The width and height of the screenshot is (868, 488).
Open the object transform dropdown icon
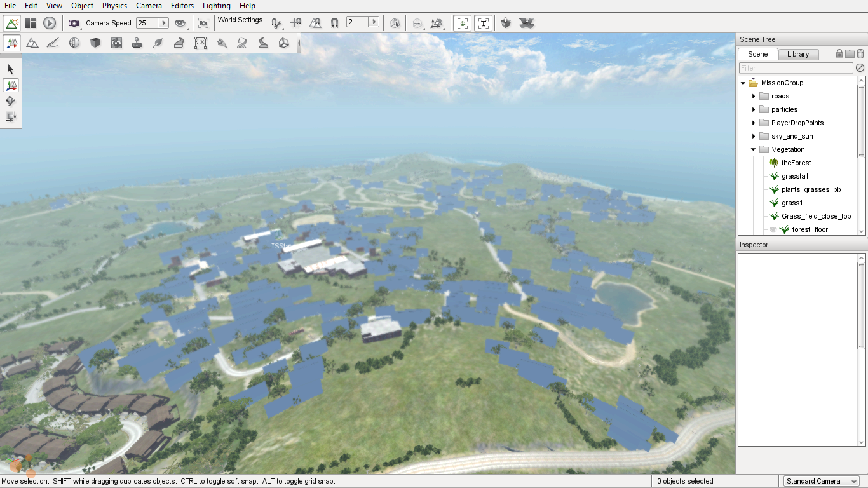pyautogui.click(x=437, y=23)
